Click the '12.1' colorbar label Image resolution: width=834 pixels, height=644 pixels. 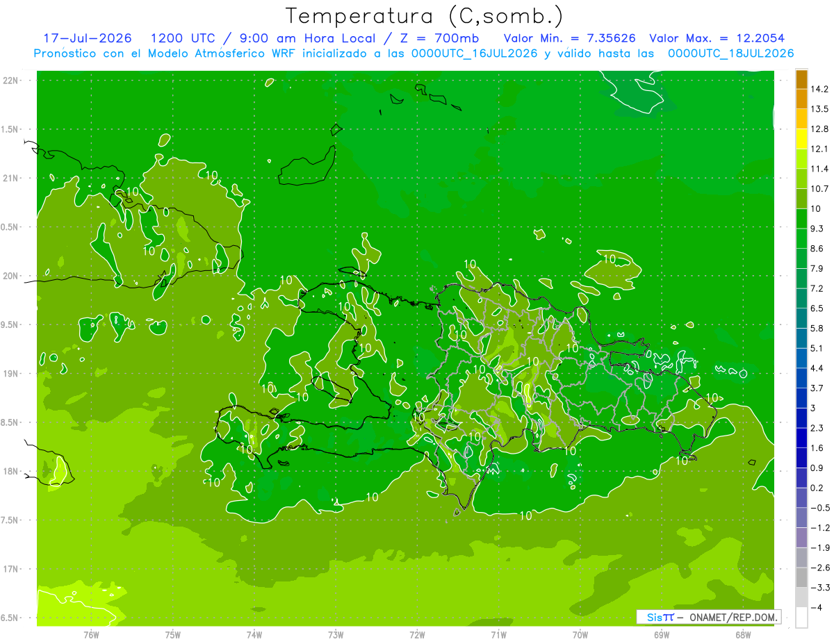(821, 149)
